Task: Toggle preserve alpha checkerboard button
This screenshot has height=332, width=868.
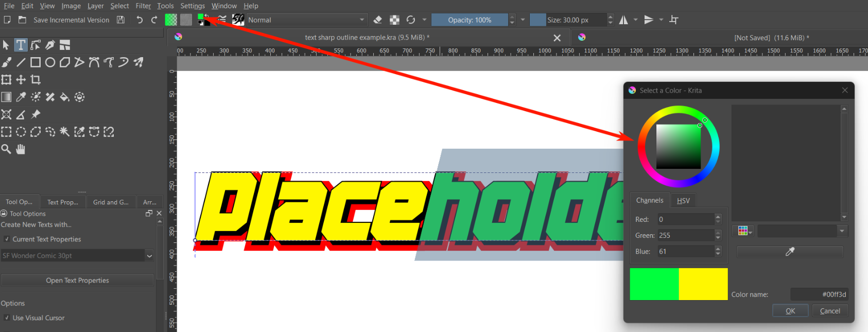Action: point(394,20)
